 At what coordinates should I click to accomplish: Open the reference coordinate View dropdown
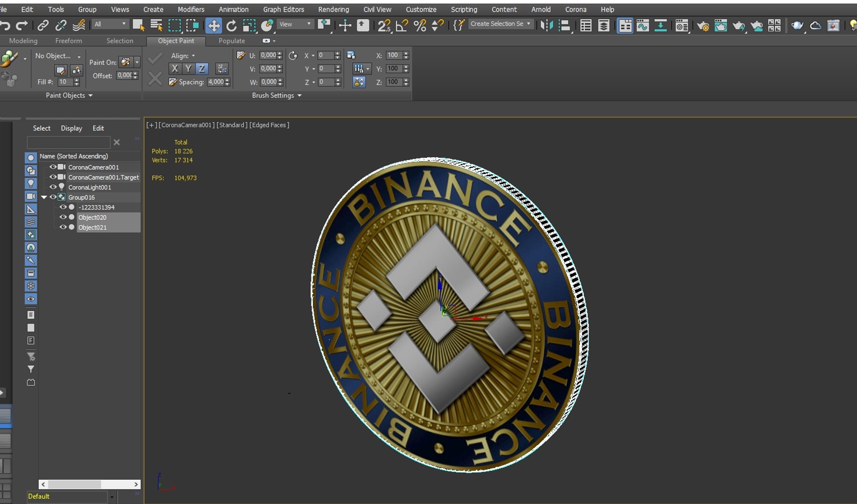(295, 24)
